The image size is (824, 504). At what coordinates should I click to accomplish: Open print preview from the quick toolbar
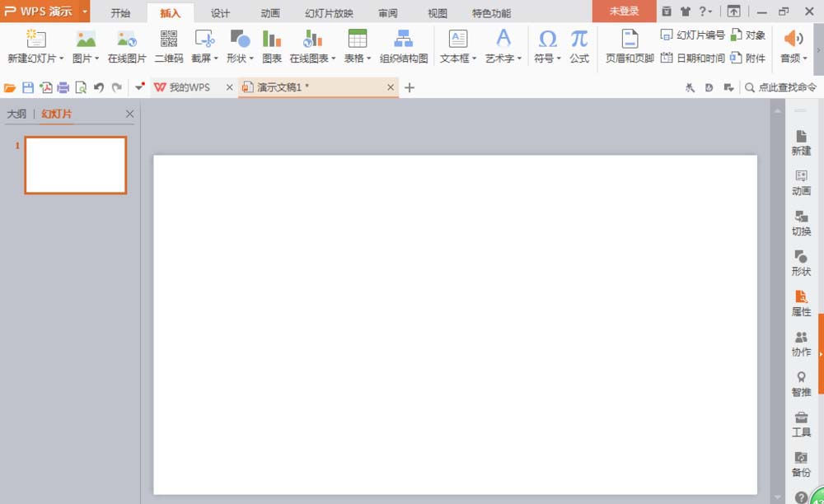click(81, 87)
